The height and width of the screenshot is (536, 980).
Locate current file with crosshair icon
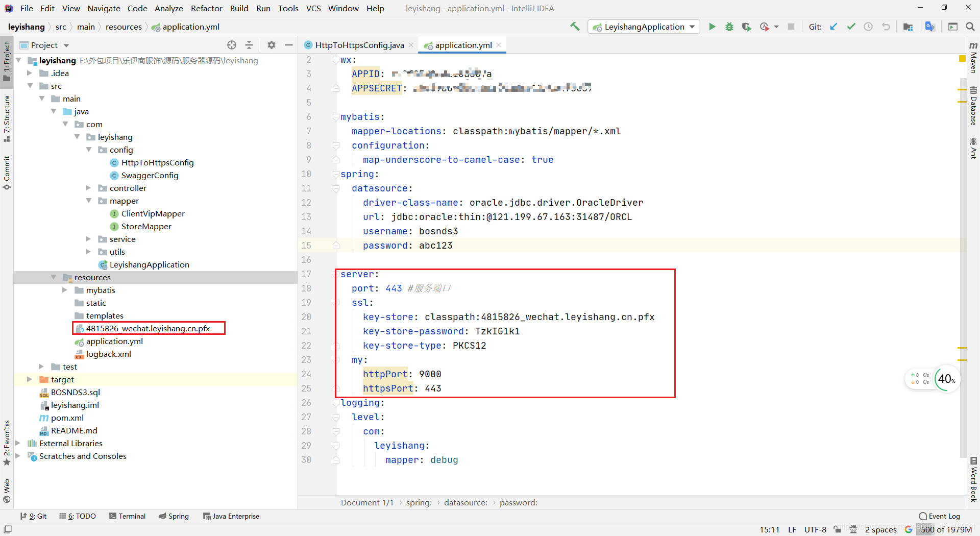(x=232, y=45)
